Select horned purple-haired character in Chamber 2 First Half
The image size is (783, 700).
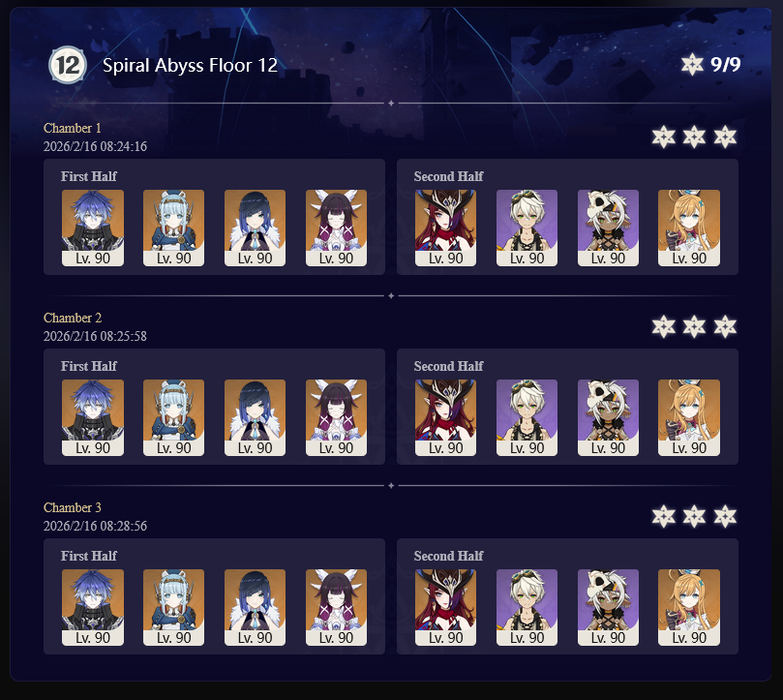[336, 417]
